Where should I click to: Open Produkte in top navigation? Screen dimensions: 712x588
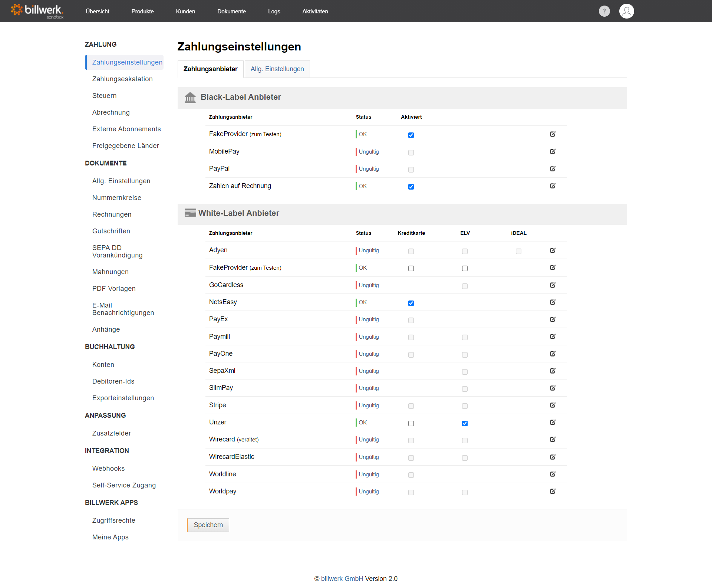coord(142,11)
